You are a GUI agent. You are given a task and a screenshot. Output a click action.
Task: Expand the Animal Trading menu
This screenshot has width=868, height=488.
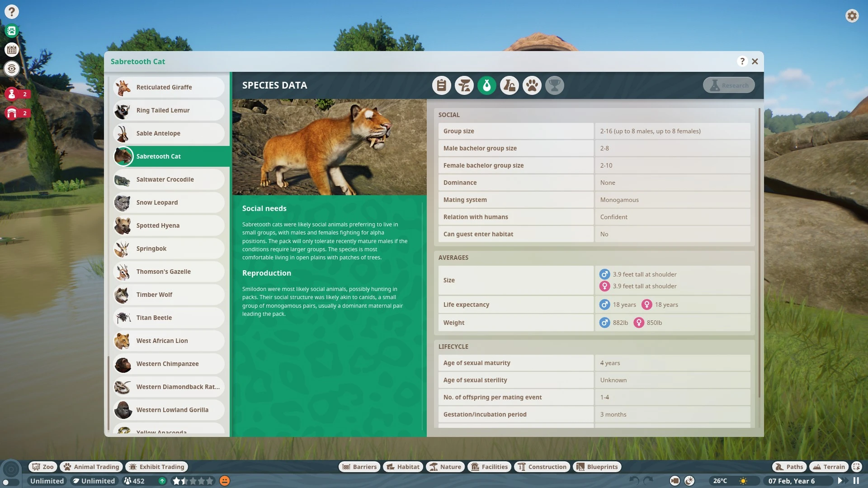click(91, 467)
